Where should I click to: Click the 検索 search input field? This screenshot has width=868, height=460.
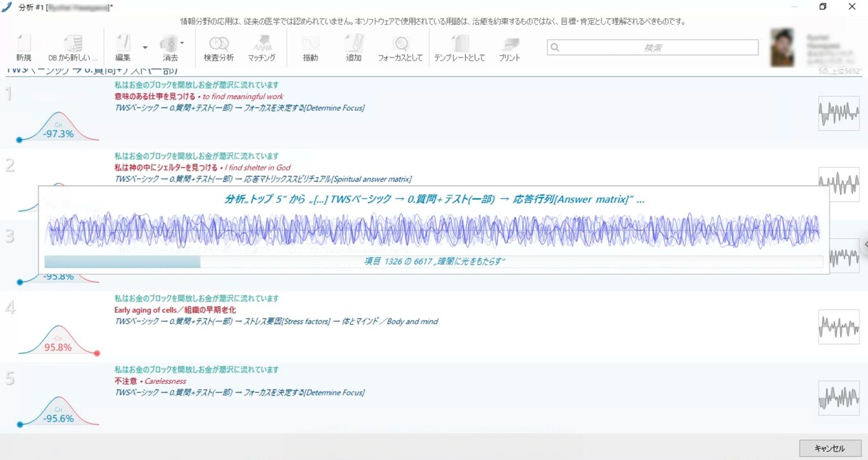(x=652, y=48)
